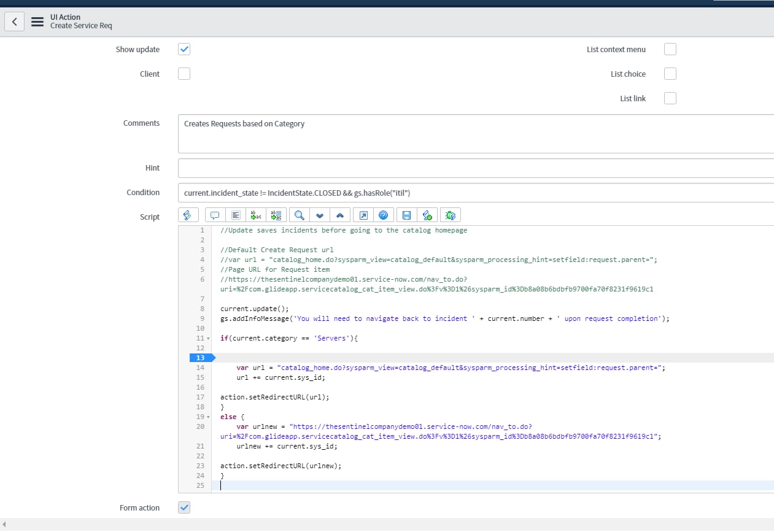Save script with floppy disk icon

point(406,215)
